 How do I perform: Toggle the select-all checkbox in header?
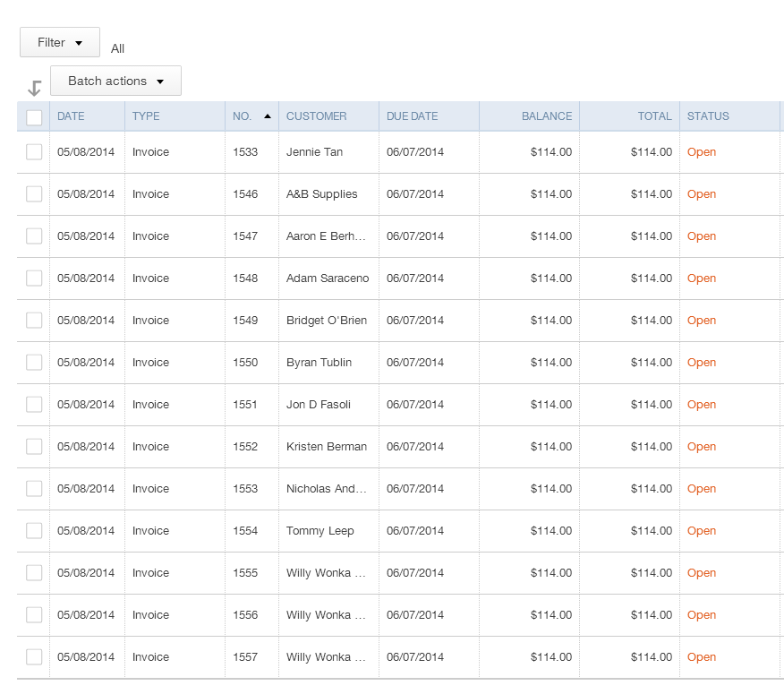[34, 117]
